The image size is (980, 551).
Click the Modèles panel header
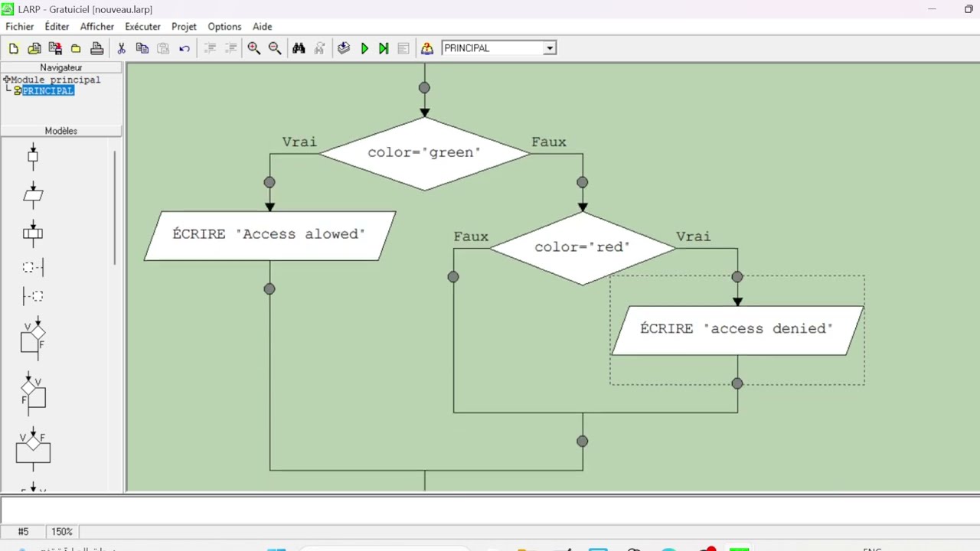[x=61, y=131]
